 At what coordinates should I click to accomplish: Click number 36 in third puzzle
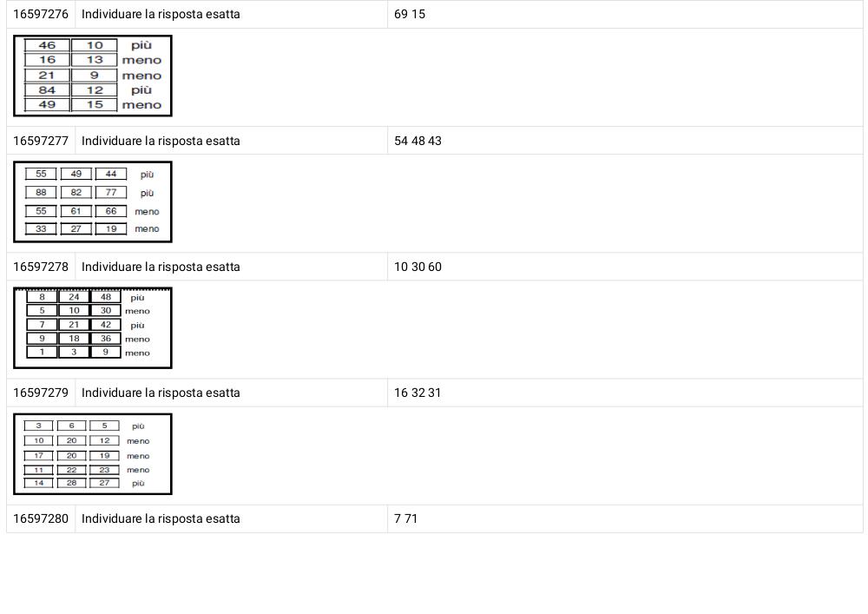click(x=106, y=339)
